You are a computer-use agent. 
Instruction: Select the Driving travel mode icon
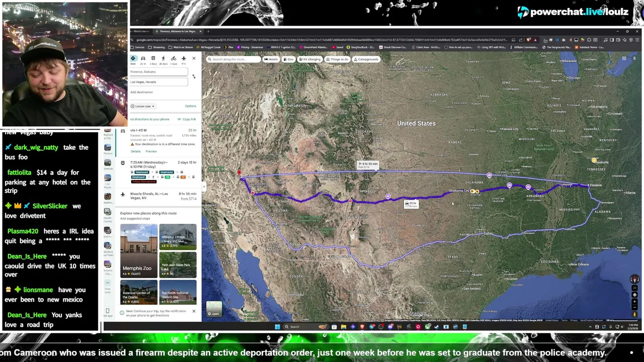143,58
